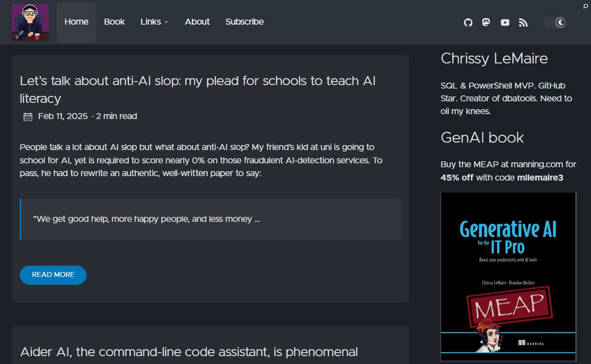Image resolution: width=591 pixels, height=364 pixels.
Task: Expand the Links dropdown menu
Action: [x=155, y=22]
